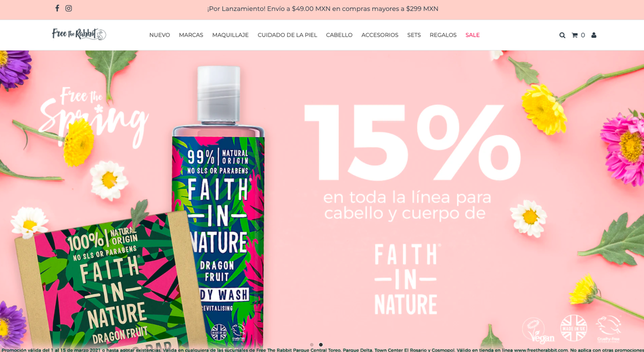Open the shopping cart icon

574,35
